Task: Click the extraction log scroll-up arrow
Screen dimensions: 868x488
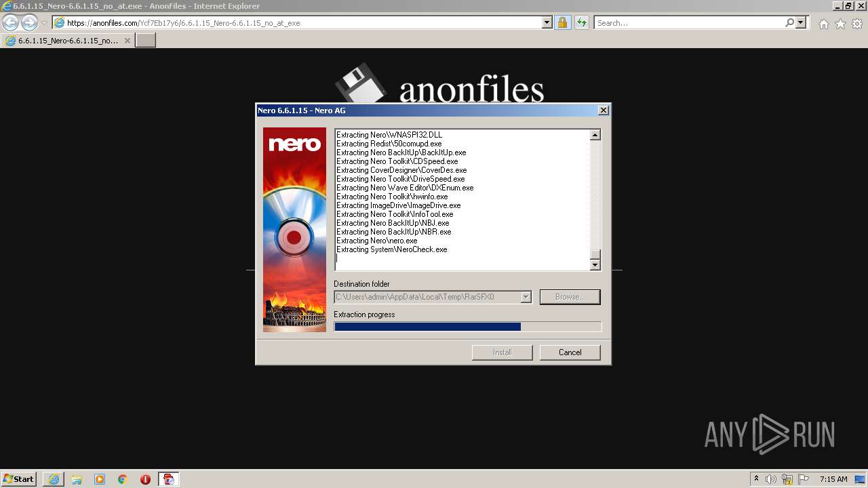Action: click(x=595, y=135)
